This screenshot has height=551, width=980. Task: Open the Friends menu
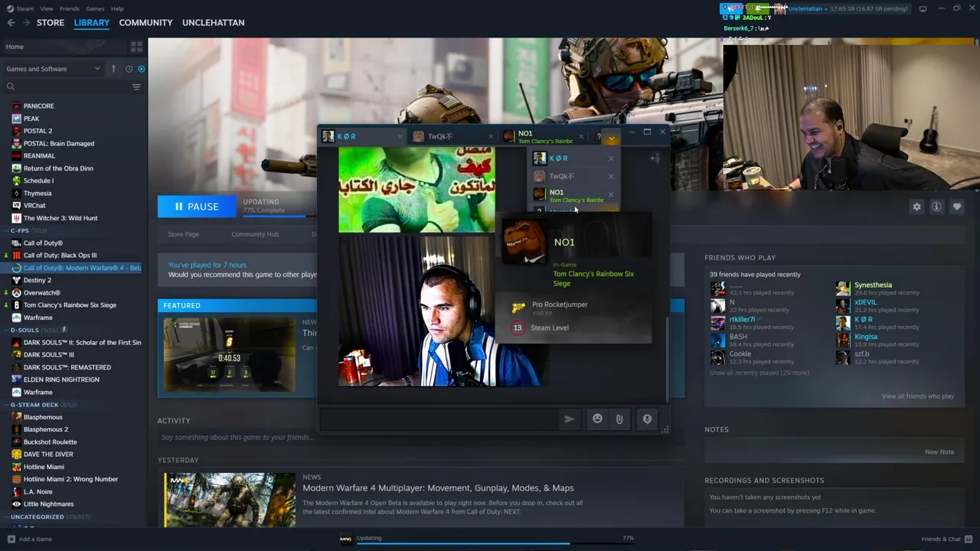tap(70, 8)
